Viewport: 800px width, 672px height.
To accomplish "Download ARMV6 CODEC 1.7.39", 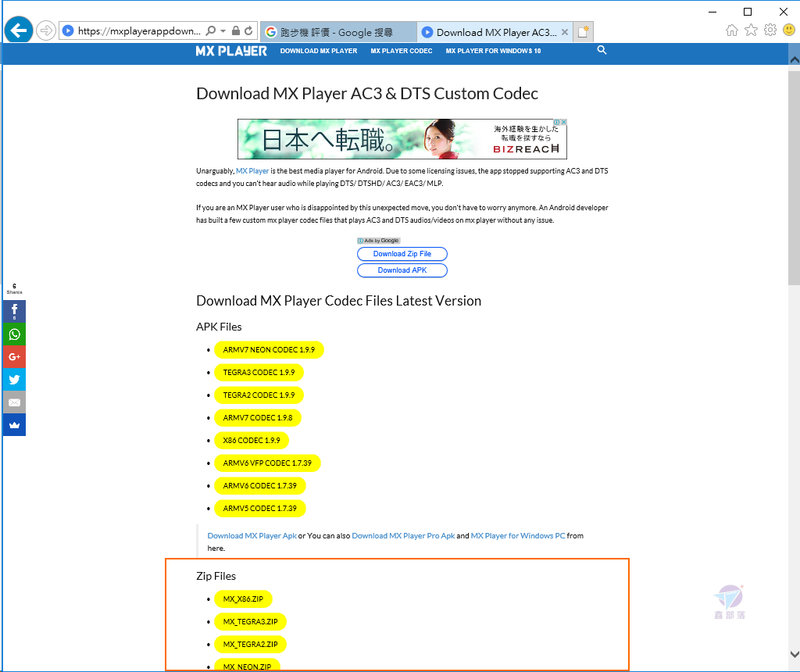I will pyautogui.click(x=259, y=486).
